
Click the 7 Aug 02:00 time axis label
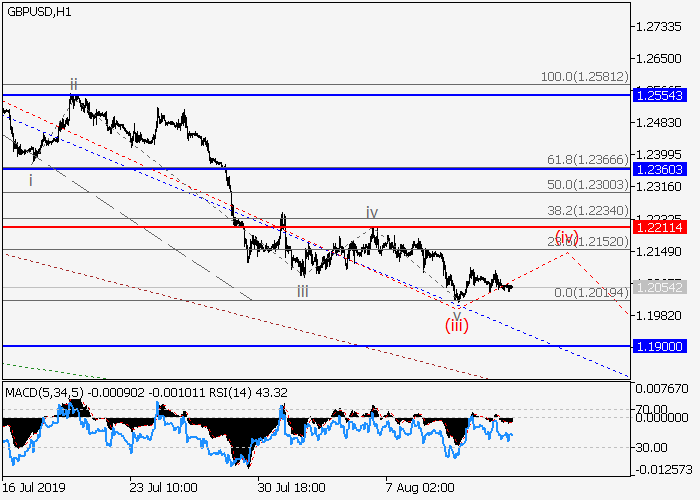423,487
